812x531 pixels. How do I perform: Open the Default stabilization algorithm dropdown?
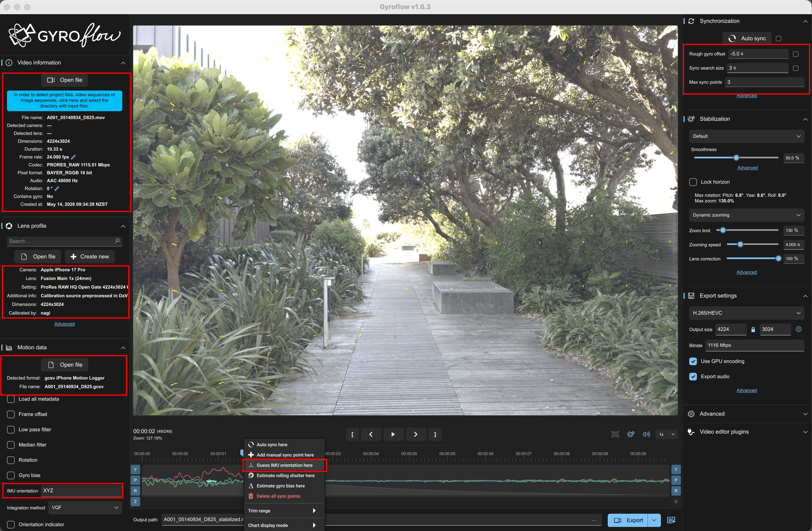(746, 136)
